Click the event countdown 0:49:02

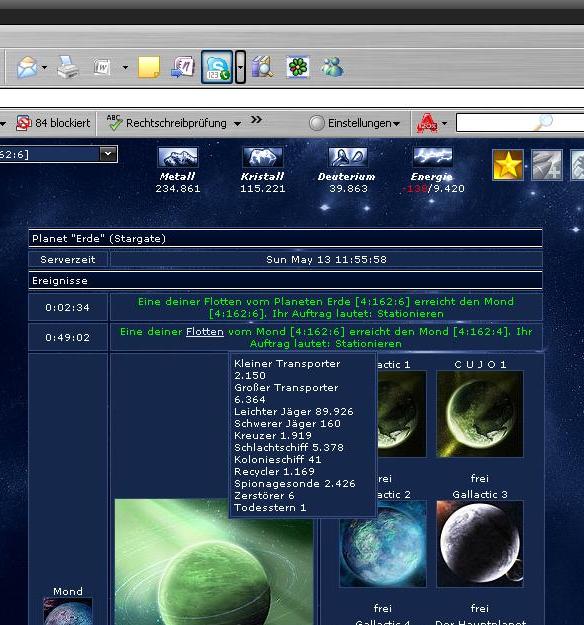67,338
